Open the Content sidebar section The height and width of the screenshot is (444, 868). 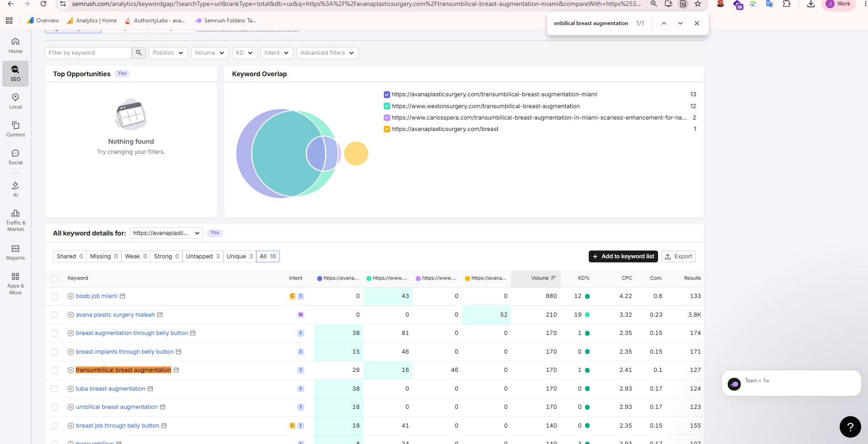(x=16, y=129)
